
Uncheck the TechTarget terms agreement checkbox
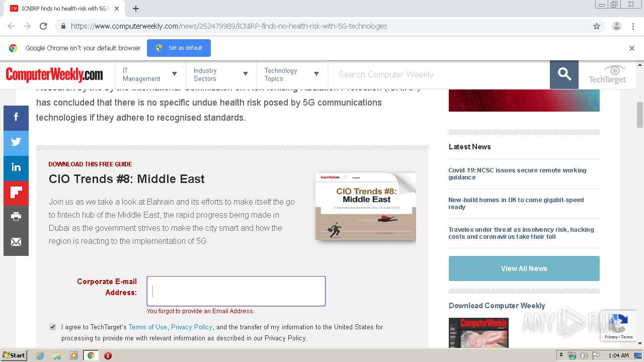point(53,327)
